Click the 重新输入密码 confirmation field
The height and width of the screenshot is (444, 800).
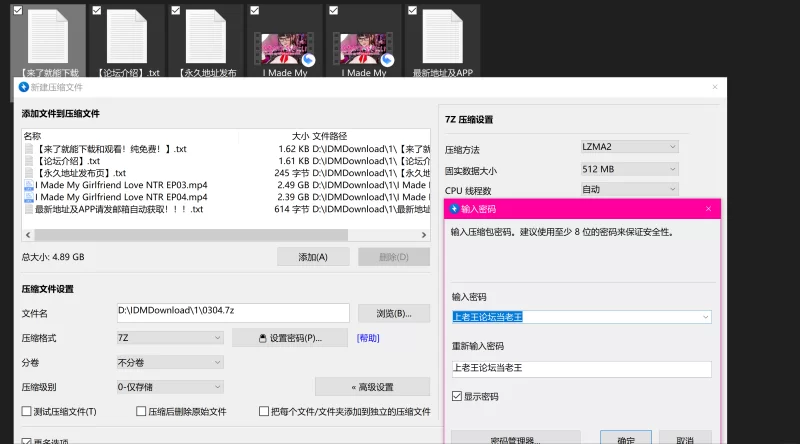pos(582,369)
